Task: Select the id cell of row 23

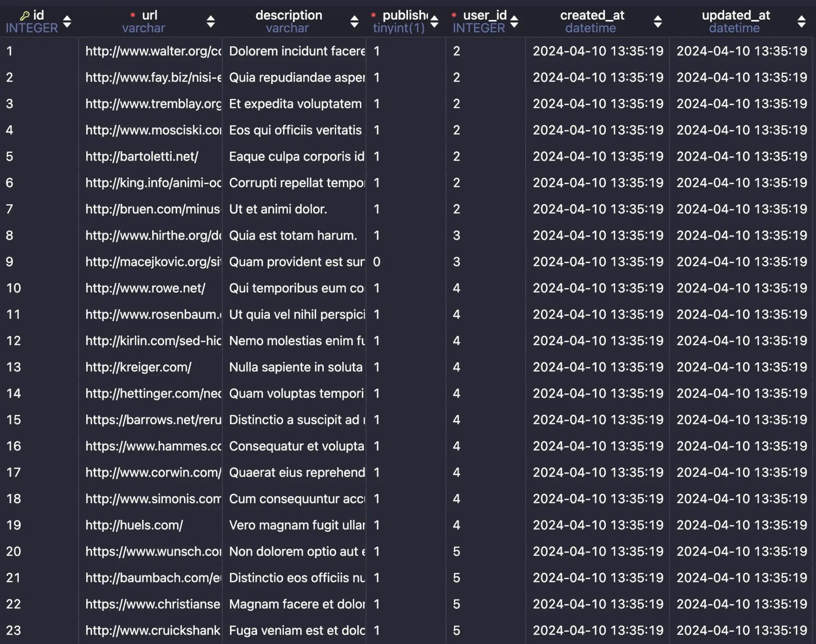Action: pos(14,630)
